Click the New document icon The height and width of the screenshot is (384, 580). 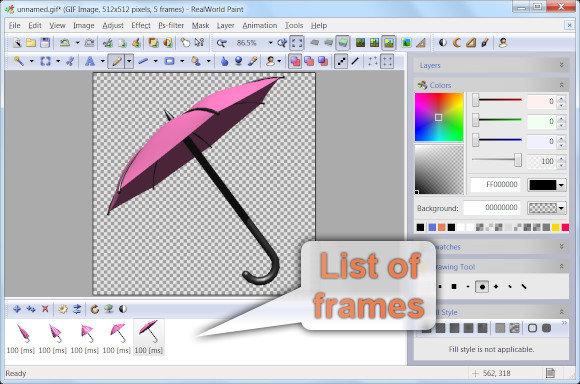pos(17,43)
